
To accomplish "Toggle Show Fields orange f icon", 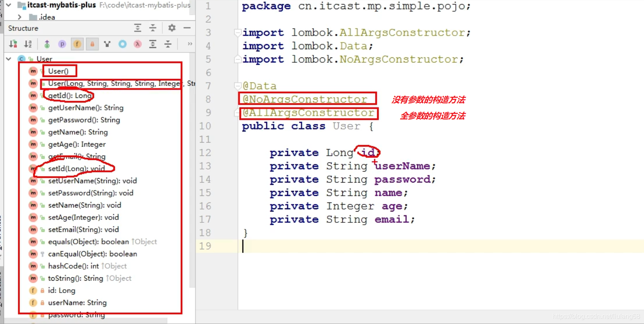I will pyautogui.click(x=77, y=44).
